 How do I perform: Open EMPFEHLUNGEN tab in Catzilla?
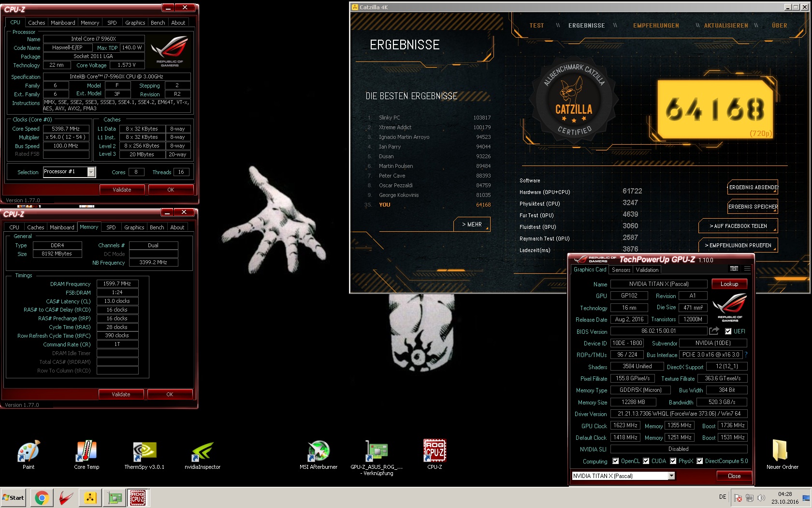point(656,26)
